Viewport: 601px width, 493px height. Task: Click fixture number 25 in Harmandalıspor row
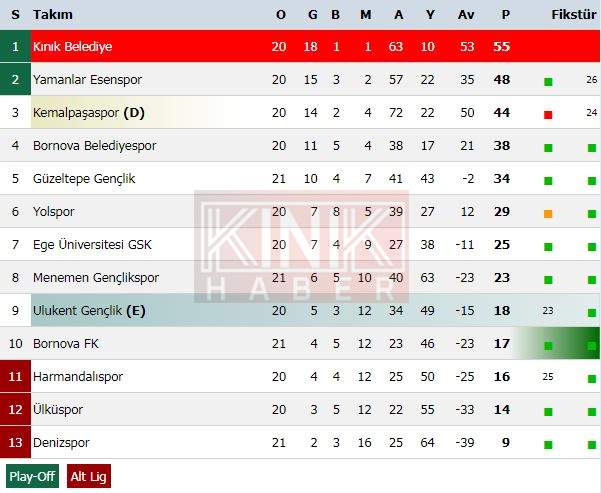548,376
